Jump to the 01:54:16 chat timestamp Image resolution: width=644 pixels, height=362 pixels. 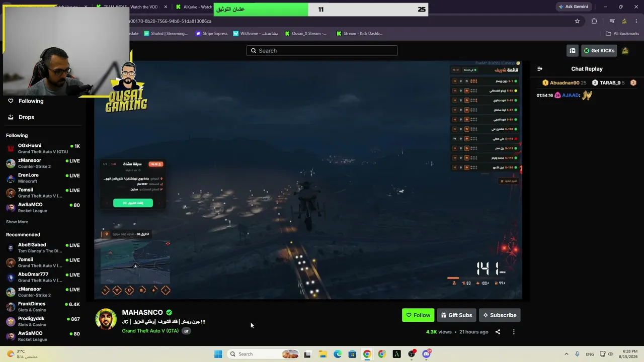[x=545, y=95]
